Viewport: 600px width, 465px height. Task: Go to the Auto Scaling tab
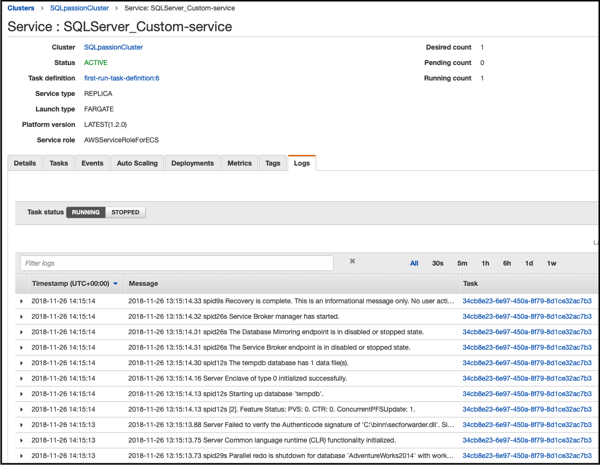point(137,163)
